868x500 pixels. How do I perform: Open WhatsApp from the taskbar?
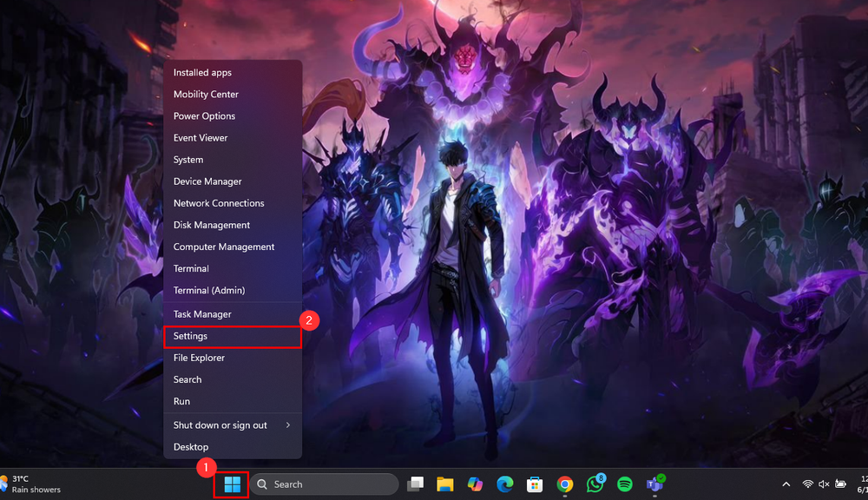coord(596,484)
